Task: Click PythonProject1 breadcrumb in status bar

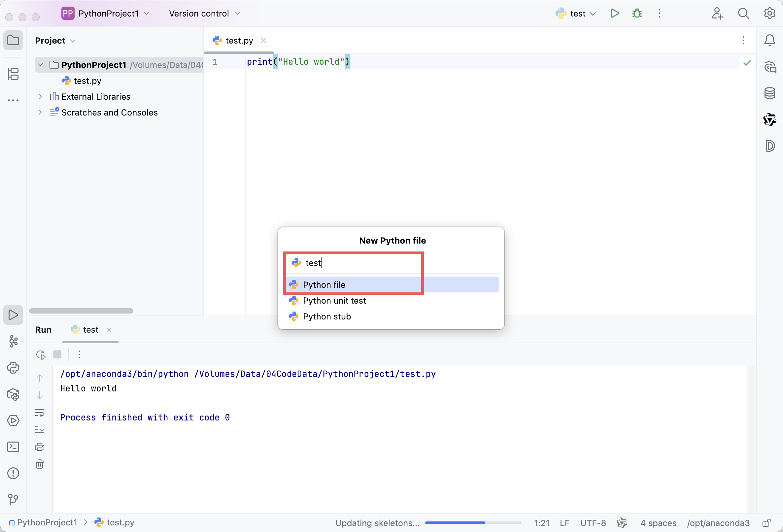Action: pos(44,522)
